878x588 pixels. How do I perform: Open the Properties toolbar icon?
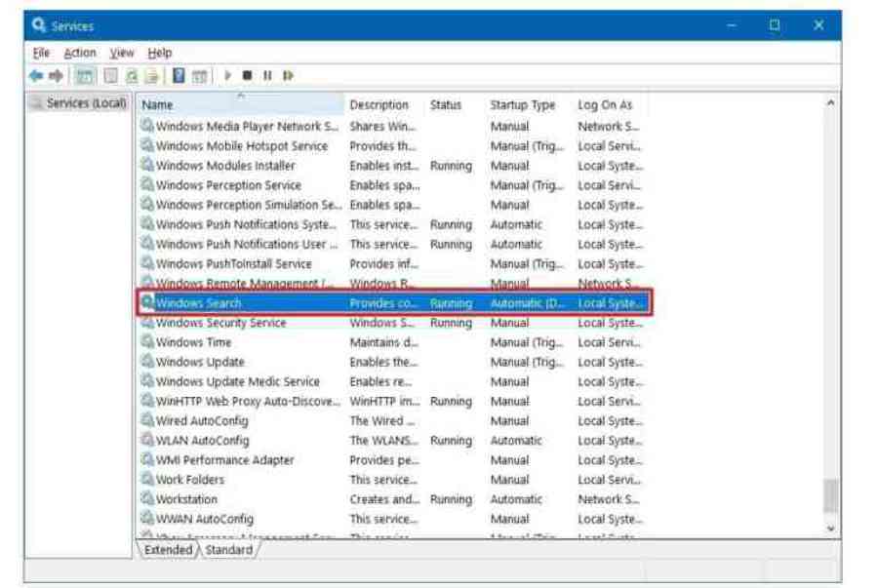point(111,75)
